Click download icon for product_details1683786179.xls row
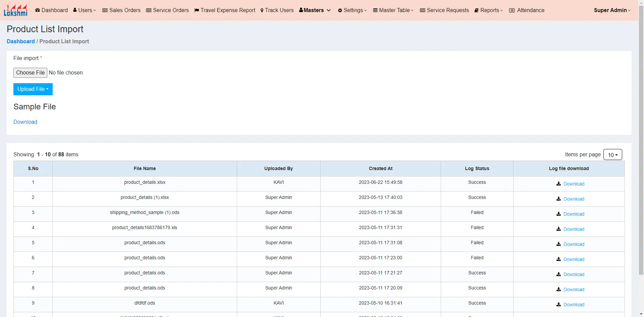 pyautogui.click(x=558, y=229)
